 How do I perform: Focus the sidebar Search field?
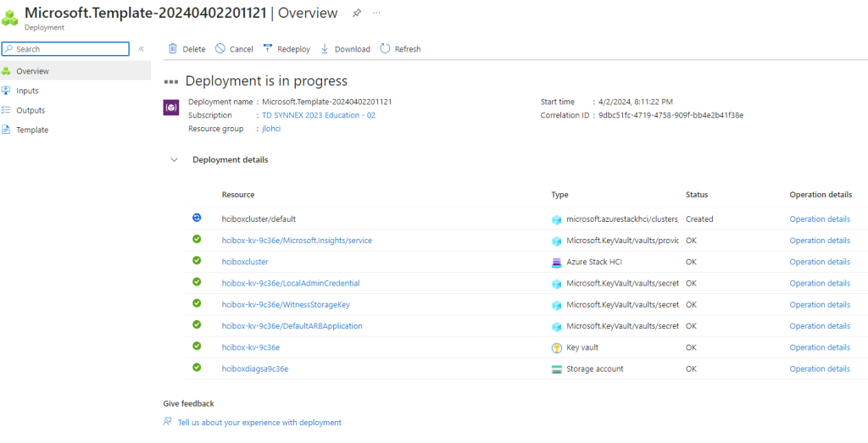[65, 48]
